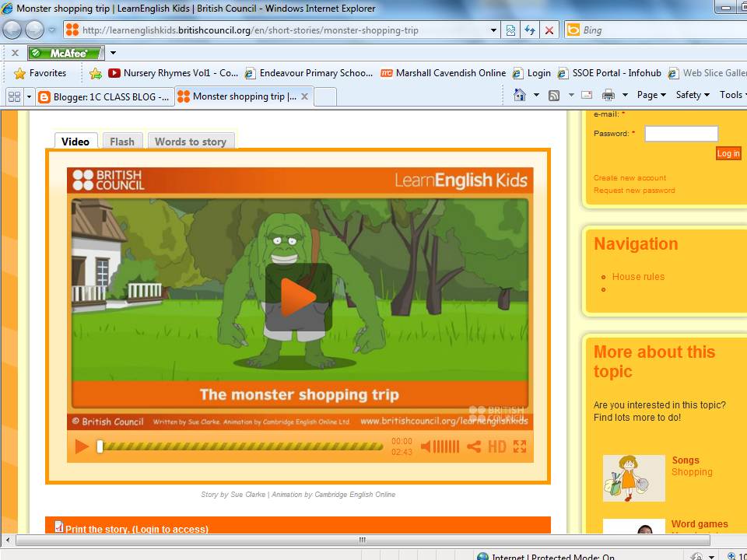The image size is (747, 560).
Task: Click the McAfee SiteAdvisor button
Action: pyautogui.click(x=65, y=53)
